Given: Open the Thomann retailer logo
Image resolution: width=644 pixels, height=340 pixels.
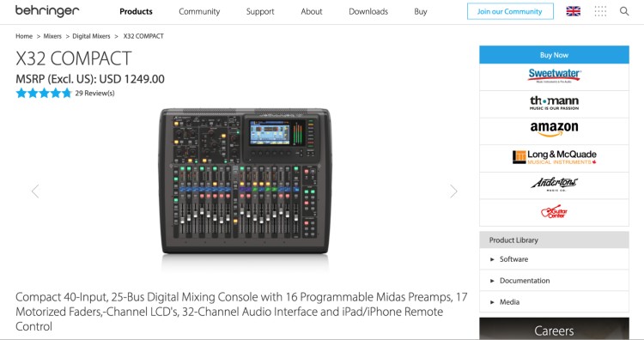Looking at the screenshot, I should [554, 103].
